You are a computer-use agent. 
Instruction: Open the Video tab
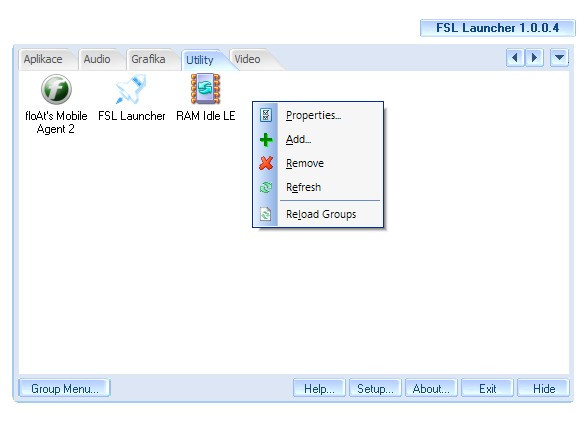(248, 59)
